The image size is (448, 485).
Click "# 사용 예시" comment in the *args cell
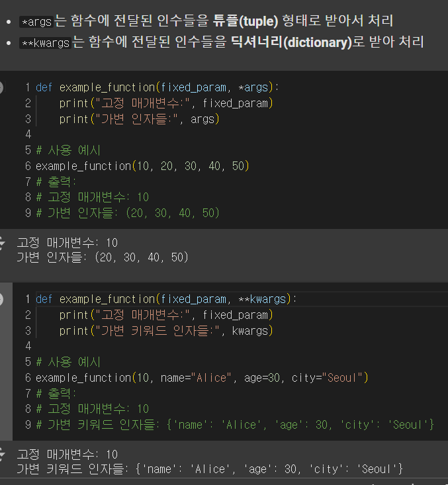(68, 150)
